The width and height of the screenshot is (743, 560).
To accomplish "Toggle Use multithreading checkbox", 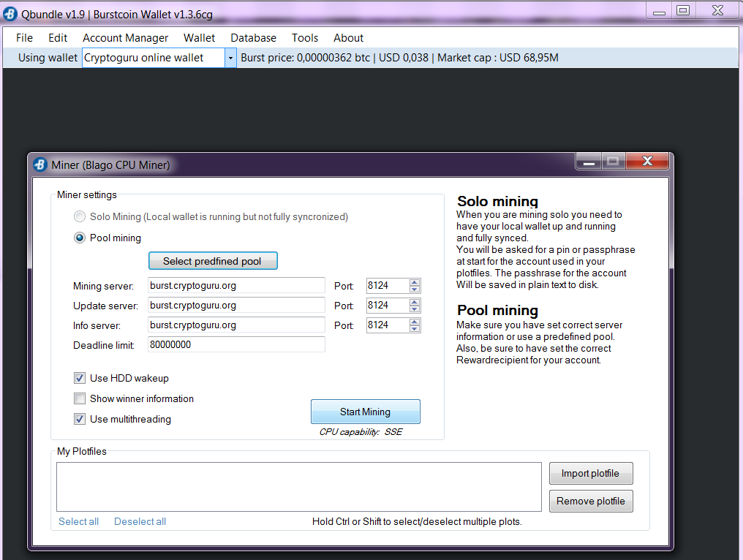I will [80, 419].
